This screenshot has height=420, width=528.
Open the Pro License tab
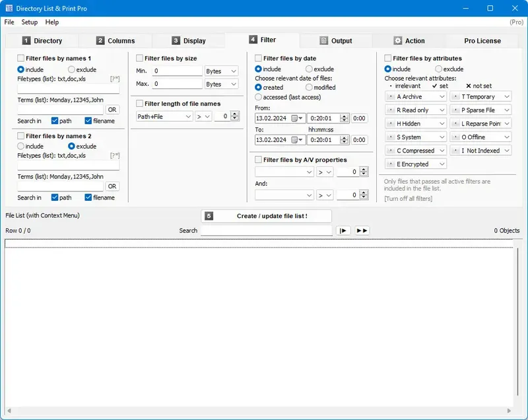(x=482, y=41)
